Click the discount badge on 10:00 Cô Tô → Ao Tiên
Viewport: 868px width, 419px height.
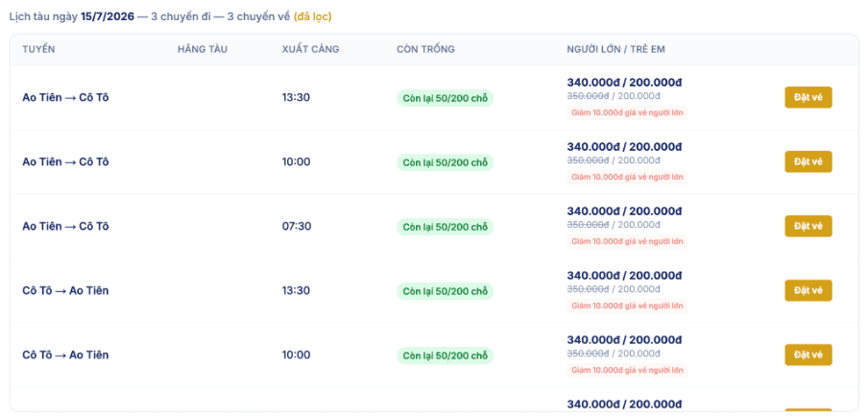point(627,370)
